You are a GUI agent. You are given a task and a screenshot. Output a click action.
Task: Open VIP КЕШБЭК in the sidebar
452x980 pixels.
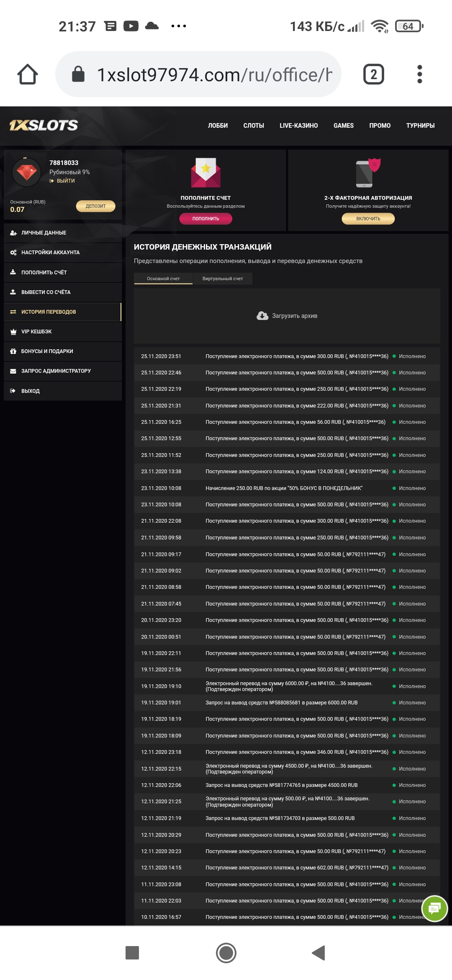[63, 332]
